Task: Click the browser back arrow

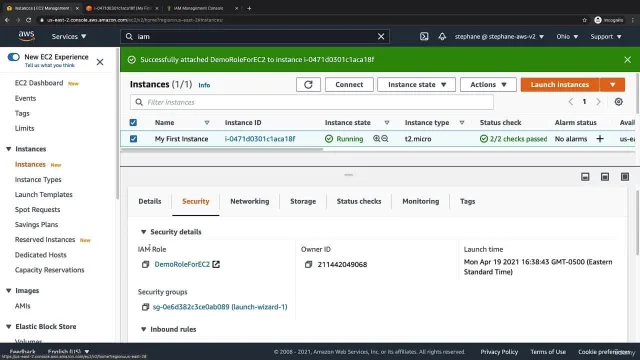Action: tap(7, 20)
